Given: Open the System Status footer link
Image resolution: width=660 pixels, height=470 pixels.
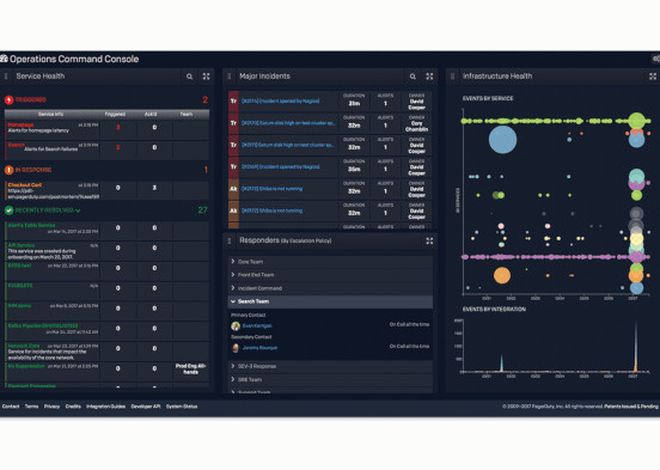Looking at the screenshot, I should pyautogui.click(x=181, y=406).
